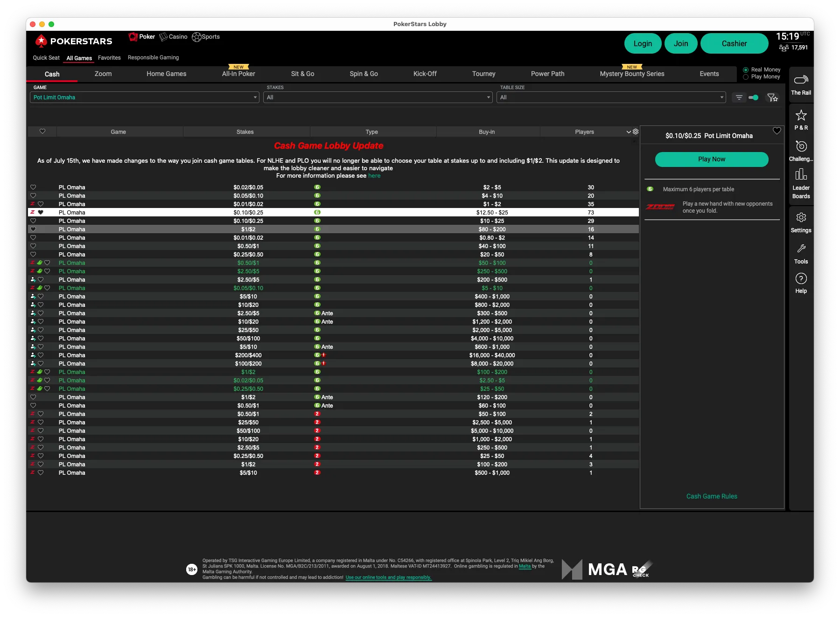
Task: Select the PL Omaha $5/$10 Ante row
Action: [333, 347]
